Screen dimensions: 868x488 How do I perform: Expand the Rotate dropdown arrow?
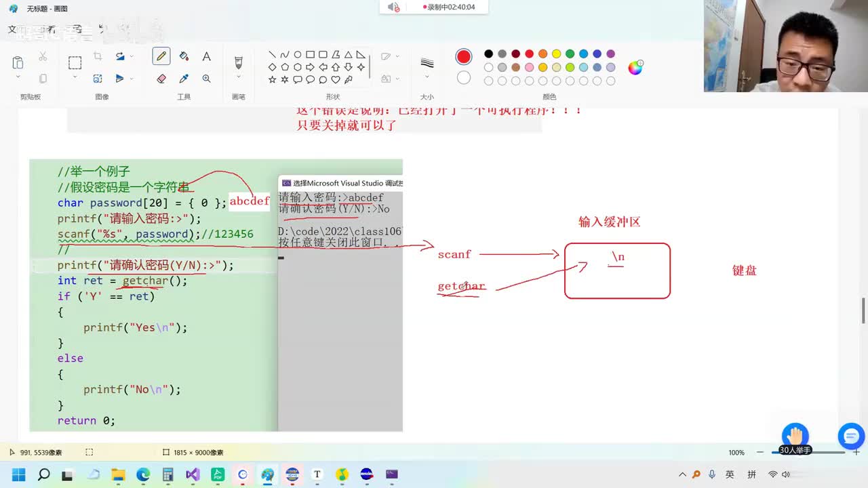pos(132,56)
